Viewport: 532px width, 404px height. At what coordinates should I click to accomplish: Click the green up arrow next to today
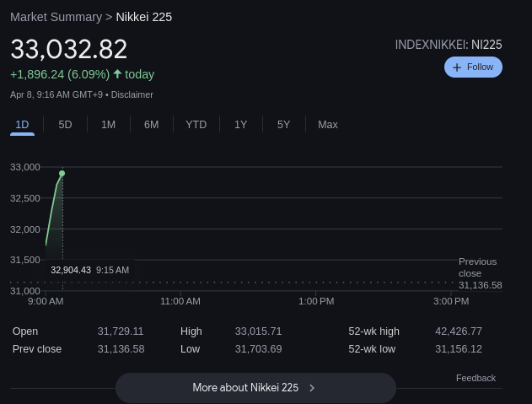117,73
